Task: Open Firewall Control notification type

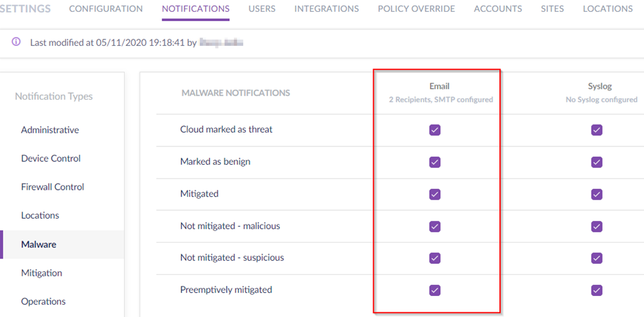Action: [53, 187]
